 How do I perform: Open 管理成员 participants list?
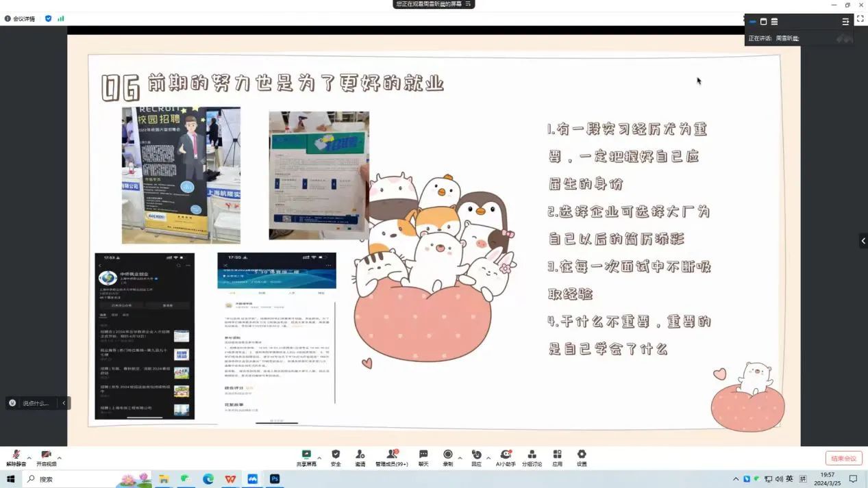pos(391,457)
